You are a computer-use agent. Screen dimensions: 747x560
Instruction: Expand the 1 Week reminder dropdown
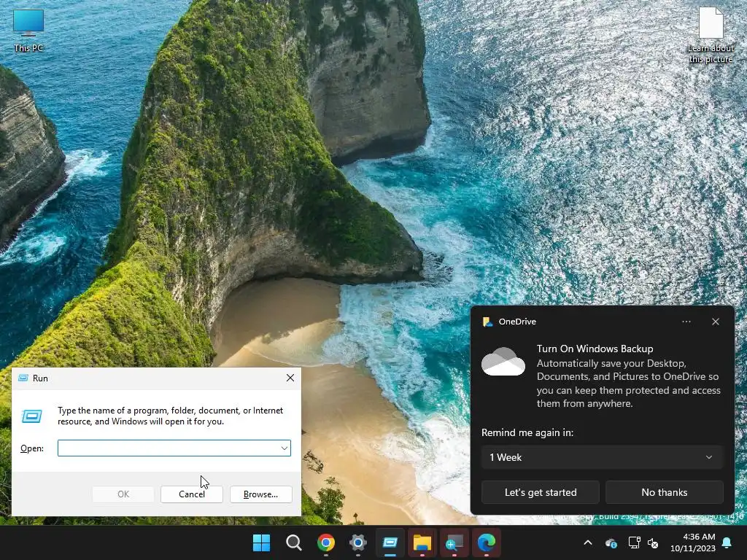pos(602,457)
